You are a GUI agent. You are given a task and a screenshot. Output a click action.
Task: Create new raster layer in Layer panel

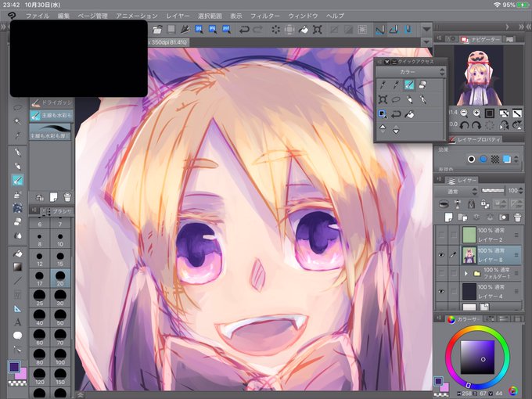448,217
